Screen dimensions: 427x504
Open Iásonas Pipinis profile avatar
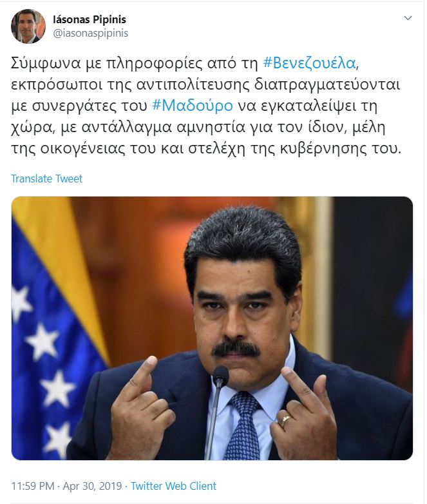pos(28,26)
